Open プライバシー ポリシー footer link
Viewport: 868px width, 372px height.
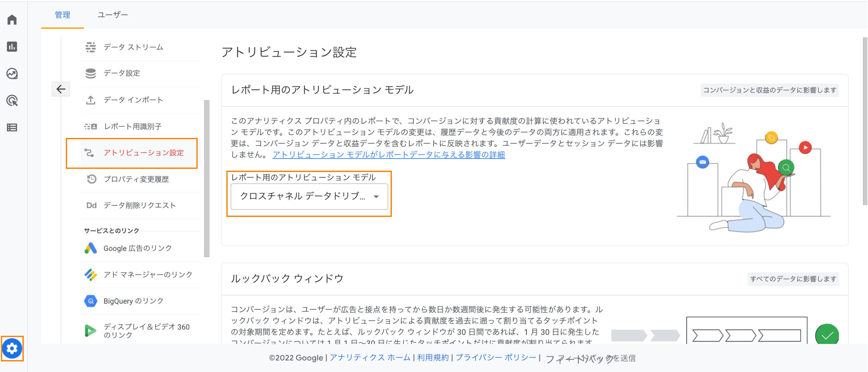pos(496,358)
